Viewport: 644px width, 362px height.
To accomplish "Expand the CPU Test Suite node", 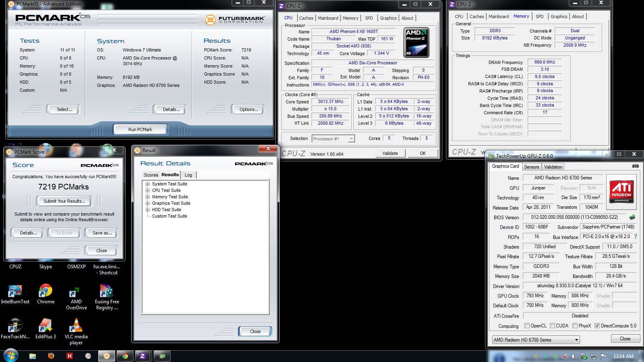I will tap(148, 191).
